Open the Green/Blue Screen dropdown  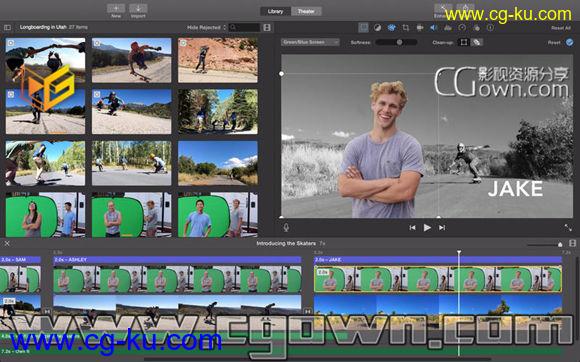coord(310,42)
